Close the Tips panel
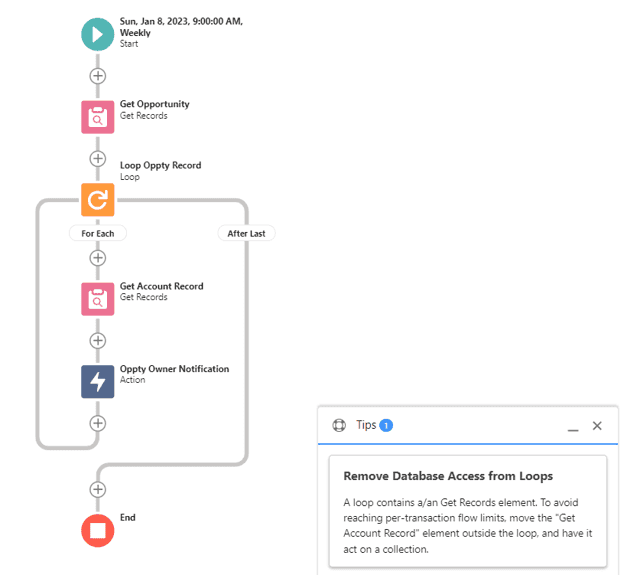This screenshot has height=575, width=624. (597, 426)
